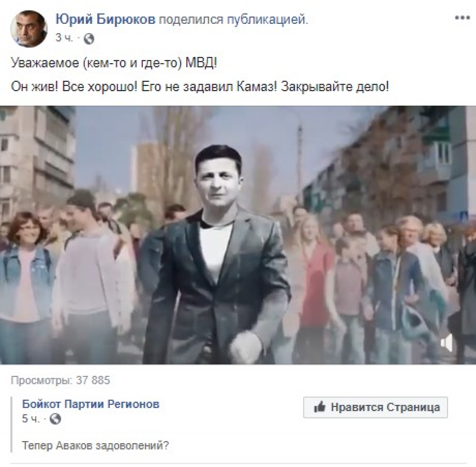
Task: Click the caption 'Тепер Аваков задоволений?'
Action: click(96, 445)
